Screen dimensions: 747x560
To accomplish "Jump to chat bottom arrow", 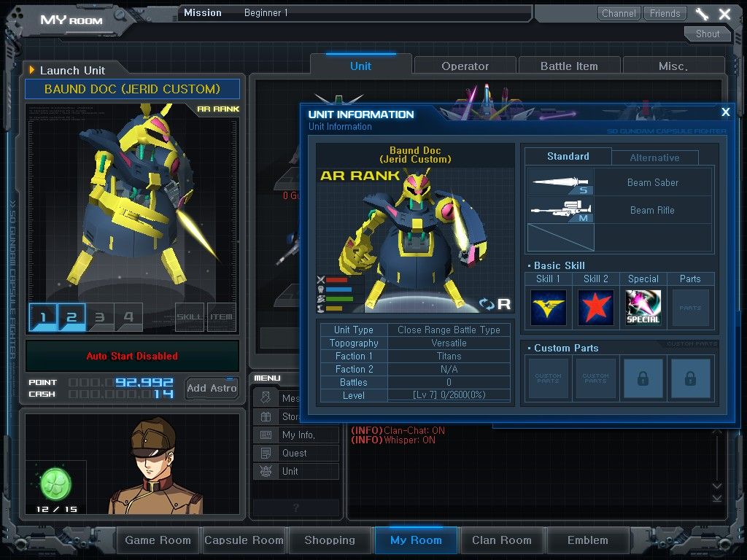I will pyautogui.click(x=716, y=498).
